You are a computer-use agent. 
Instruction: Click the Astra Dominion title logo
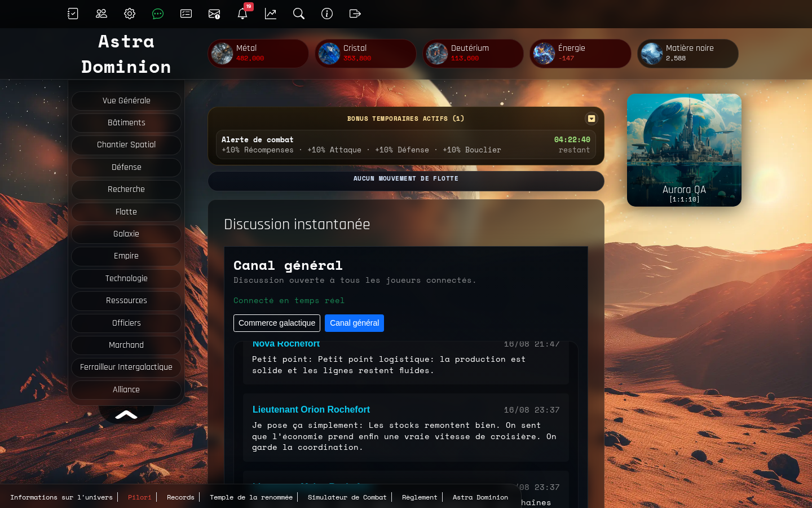click(x=126, y=54)
